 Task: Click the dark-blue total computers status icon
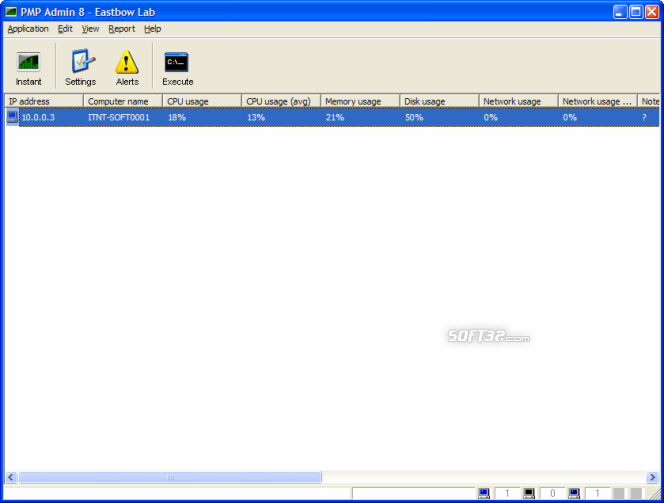click(x=574, y=493)
